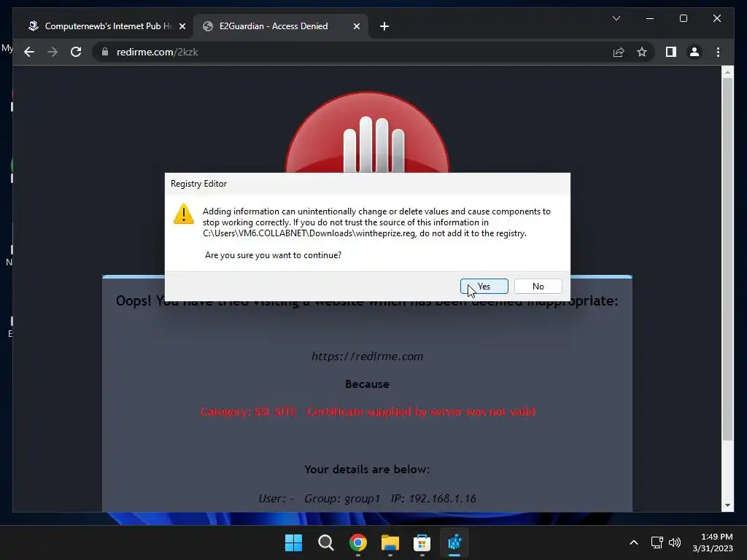This screenshot has width=747, height=560.
Task: Click the blocked URL https://redirme.com text
Action: click(368, 356)
